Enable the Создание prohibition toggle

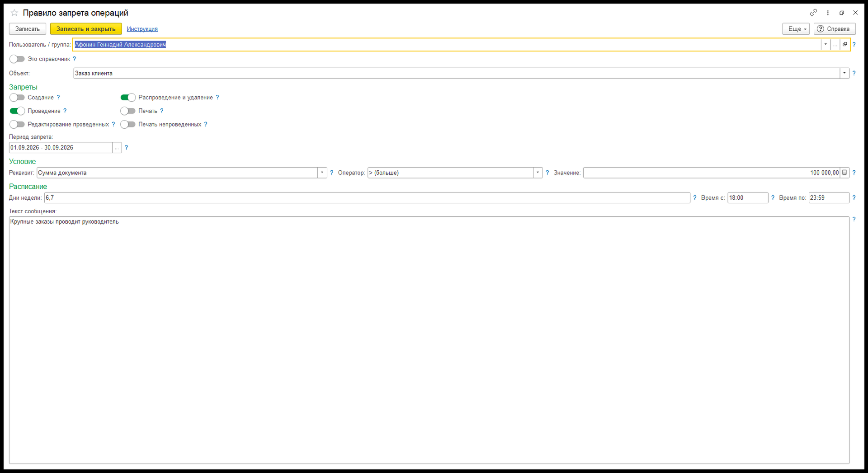tap(17, 98)
